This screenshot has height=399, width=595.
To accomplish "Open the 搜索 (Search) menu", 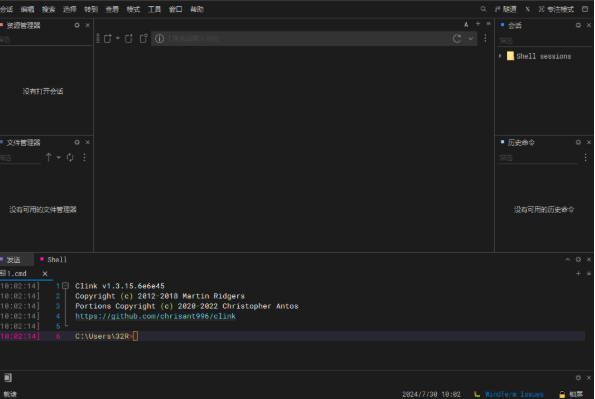I will click(x=49, y=9).
